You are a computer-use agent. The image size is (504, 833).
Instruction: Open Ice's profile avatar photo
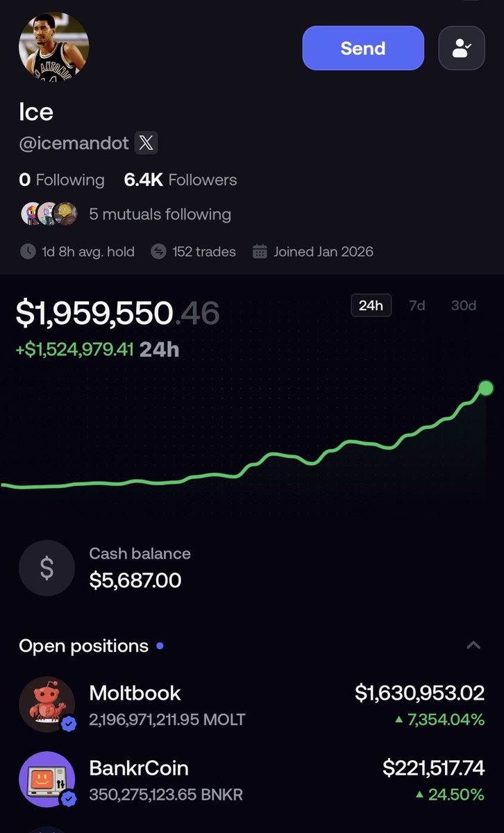[x=53, y=47]
